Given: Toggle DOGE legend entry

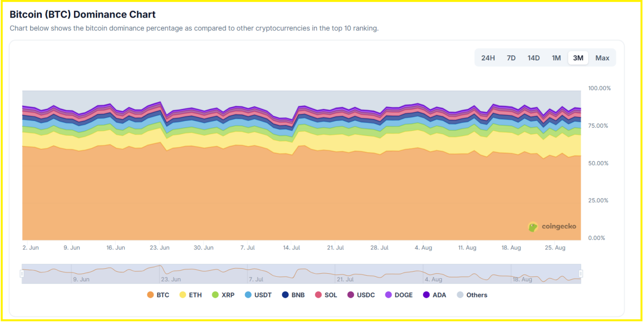Looking at the screenshot, I should pos(399,295).
